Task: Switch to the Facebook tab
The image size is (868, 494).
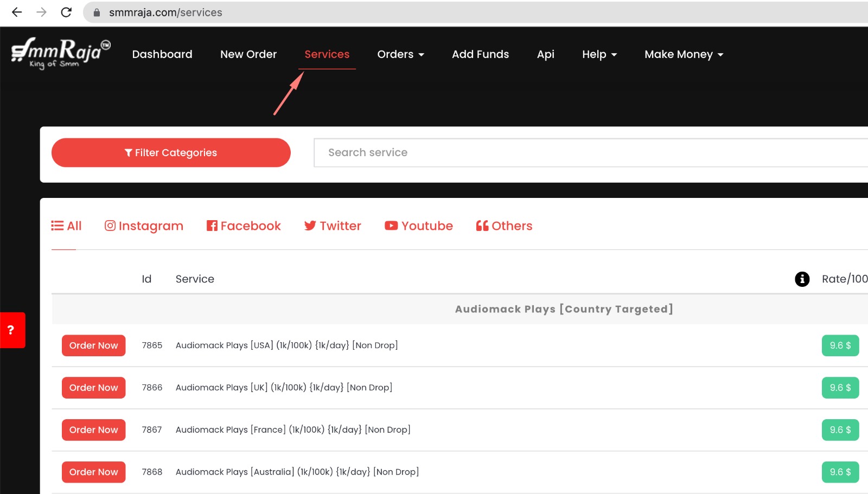Action: point(244,226)
